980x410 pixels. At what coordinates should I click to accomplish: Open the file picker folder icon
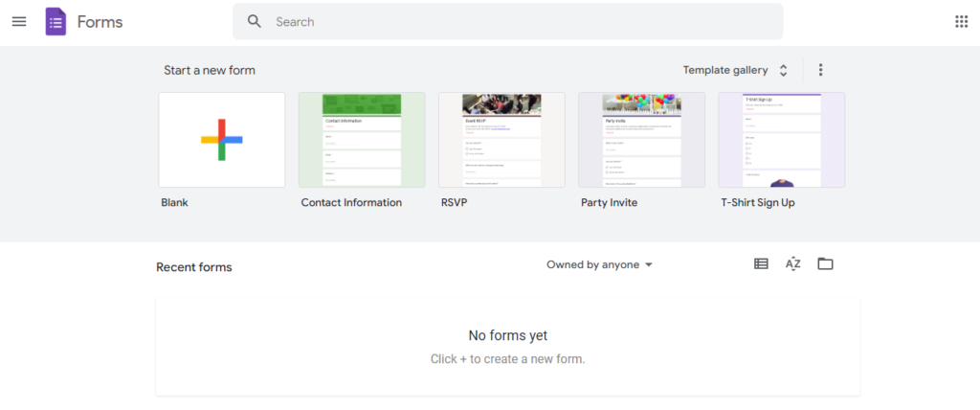point(826,264)
